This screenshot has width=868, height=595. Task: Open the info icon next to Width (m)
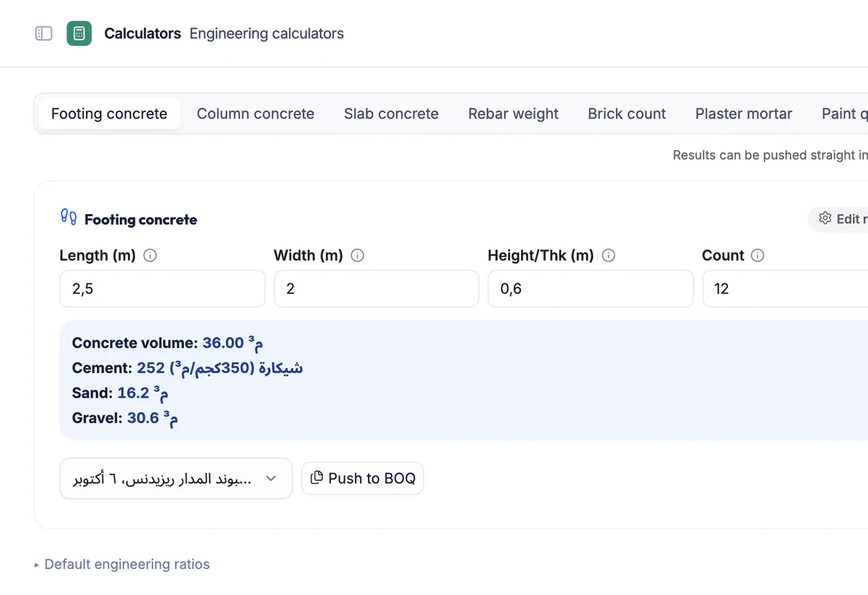coord(357,255)
